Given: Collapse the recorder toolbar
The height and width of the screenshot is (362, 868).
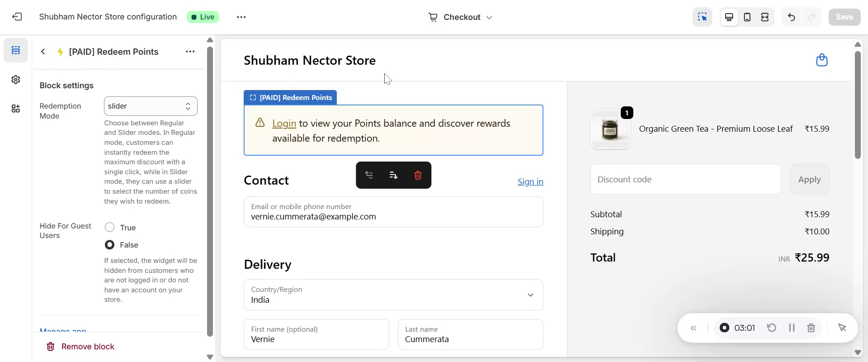Looking at the screenshot, I should coord(693,328).
